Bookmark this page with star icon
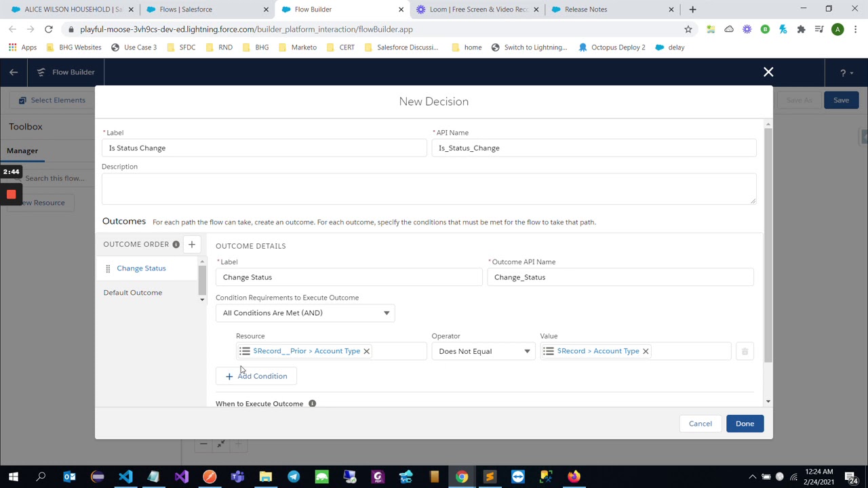The image size is (868, 488). point(688,29)
